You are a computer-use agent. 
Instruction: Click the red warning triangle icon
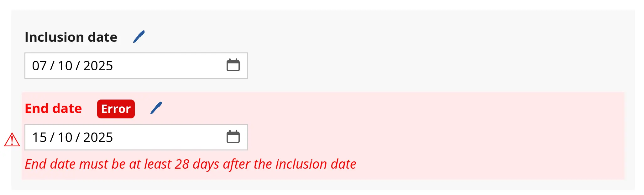tap(12, 140)
